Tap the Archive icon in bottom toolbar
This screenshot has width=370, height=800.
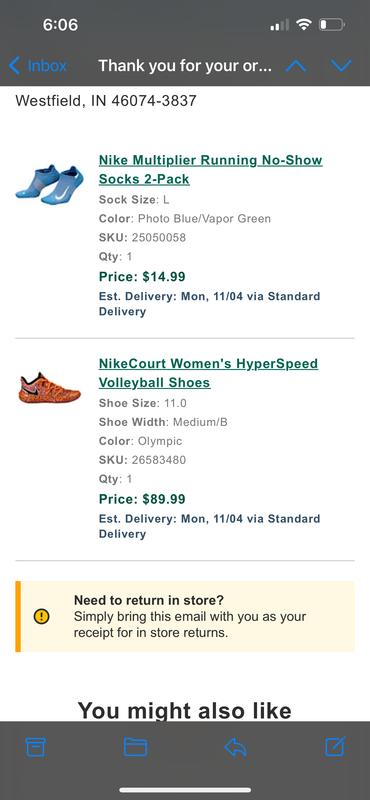(35, 747)
